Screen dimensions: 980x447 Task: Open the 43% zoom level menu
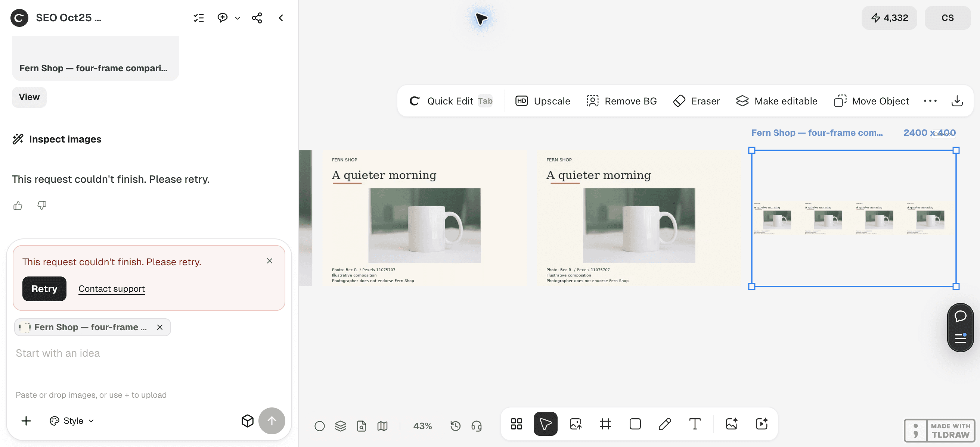coord(422,426)
